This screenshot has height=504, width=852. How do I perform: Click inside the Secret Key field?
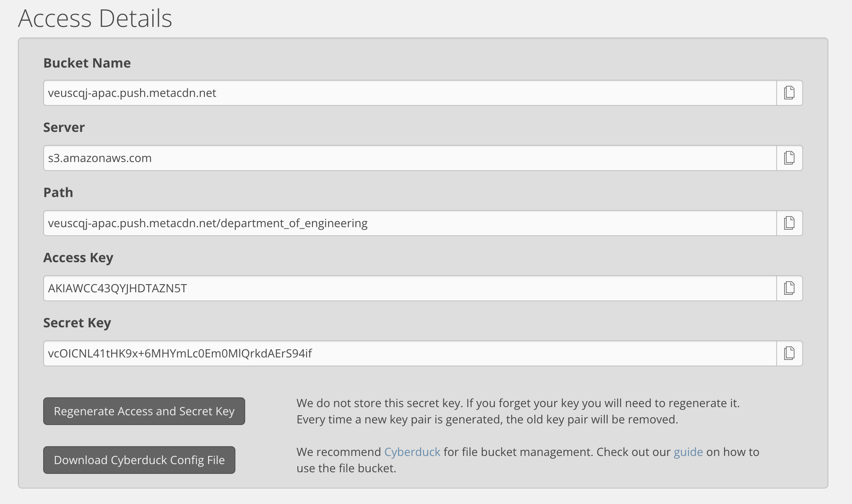click(410, 353)
